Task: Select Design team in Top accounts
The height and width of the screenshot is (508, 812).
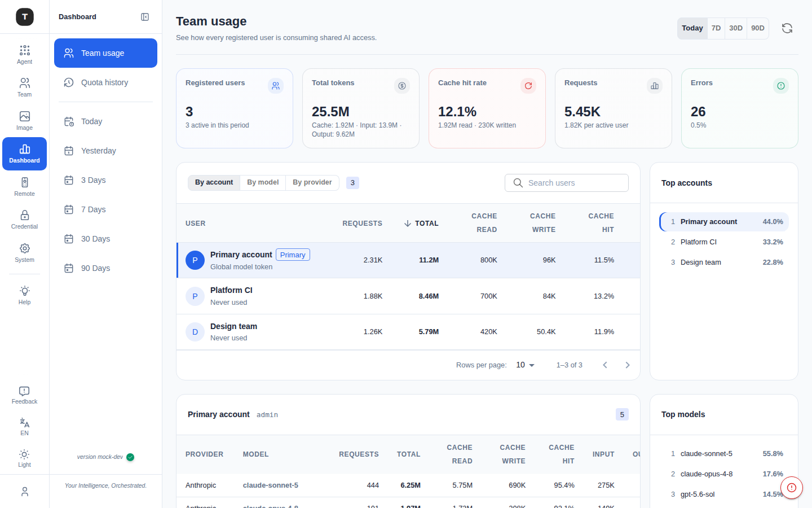Action: click(x=724, y=262)
